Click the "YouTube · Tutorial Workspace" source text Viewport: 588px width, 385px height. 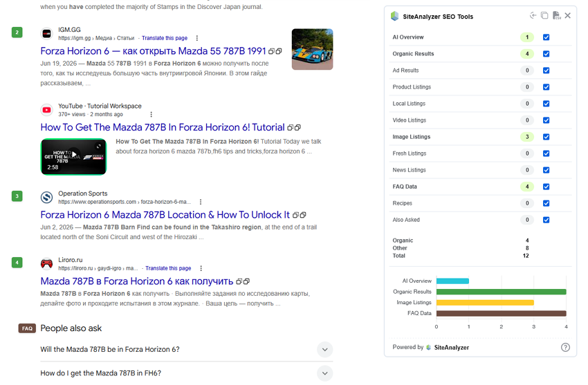(x=100, y=106)
